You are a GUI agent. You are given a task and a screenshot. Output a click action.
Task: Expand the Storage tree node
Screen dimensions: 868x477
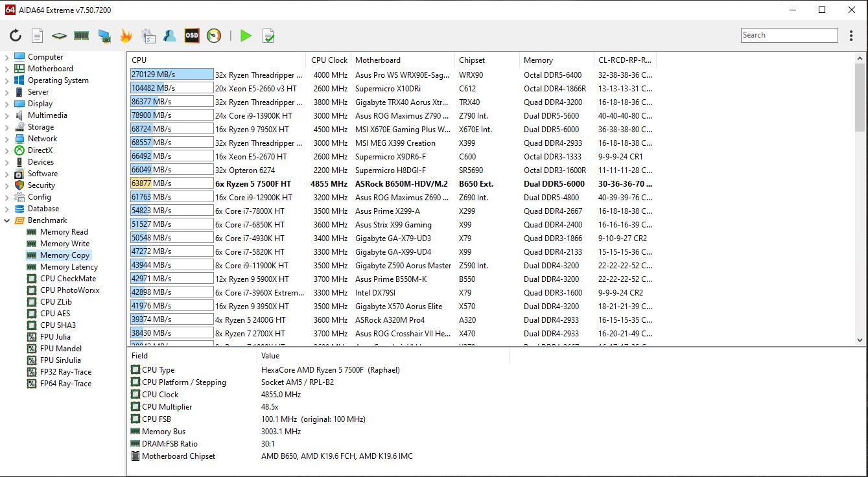[x=6, y=127]
